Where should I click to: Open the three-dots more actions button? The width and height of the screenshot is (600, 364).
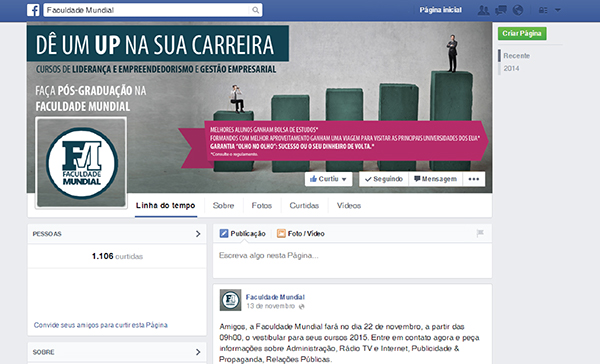(x=474, y=179)
